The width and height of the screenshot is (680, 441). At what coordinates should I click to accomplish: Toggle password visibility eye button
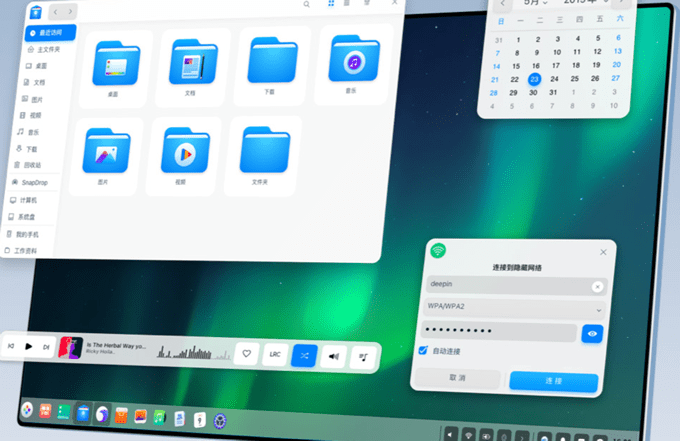click(592, 334)
